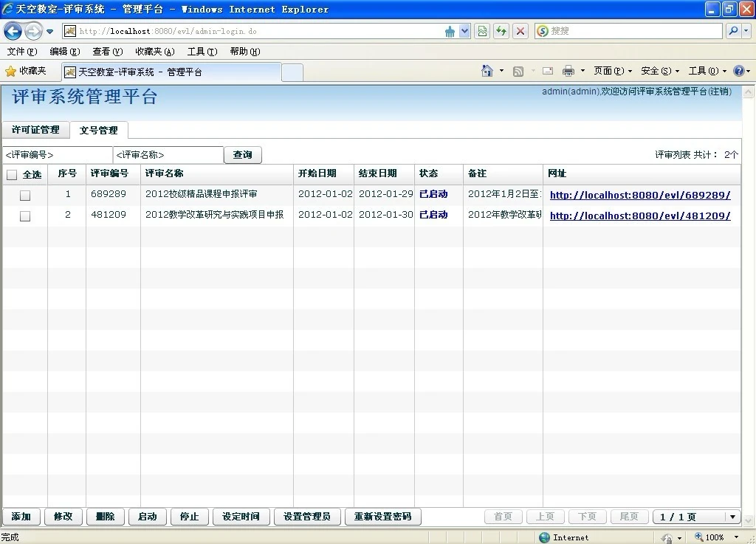756x544 pixels.
Task: Click the 删除 delete button
Action: [106, 517]
